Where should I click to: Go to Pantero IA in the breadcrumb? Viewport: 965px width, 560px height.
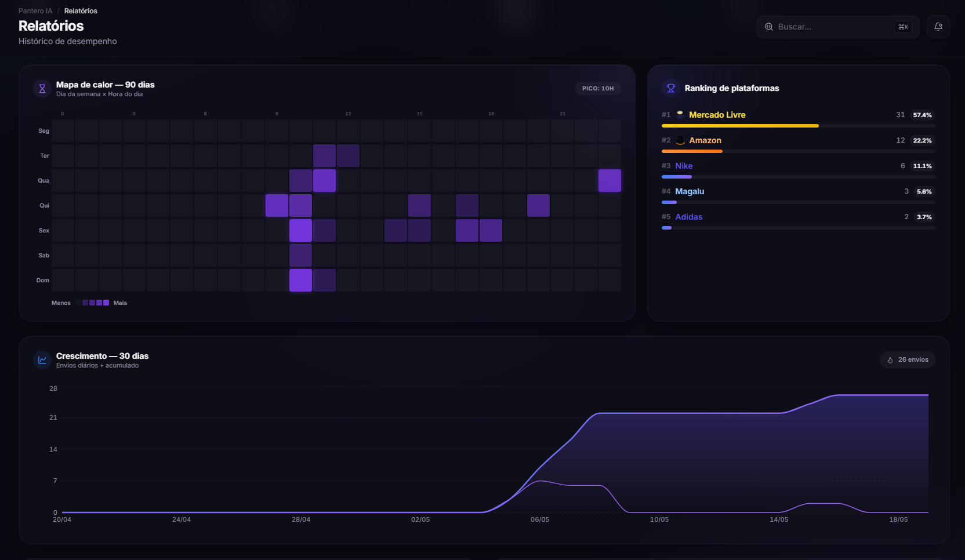coord(35,11)
